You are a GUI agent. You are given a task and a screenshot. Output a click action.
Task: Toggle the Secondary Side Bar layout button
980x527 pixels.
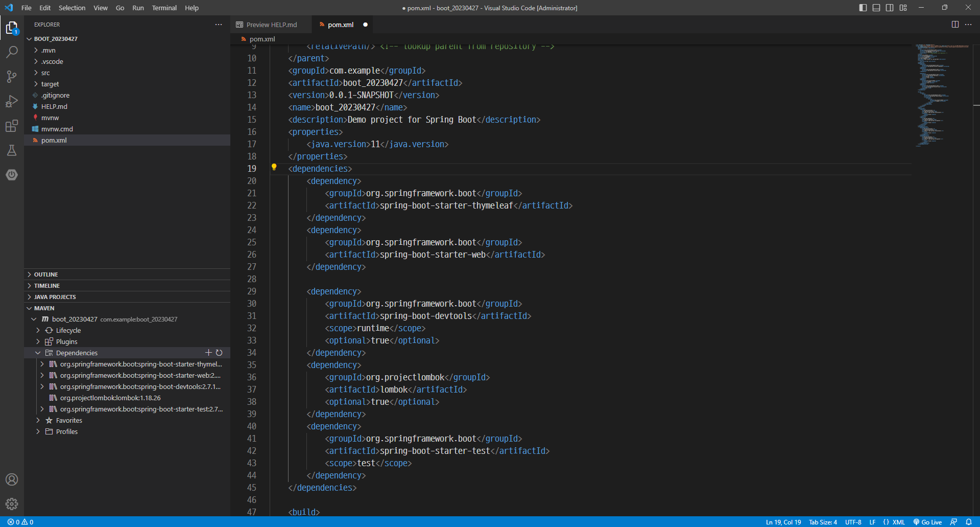[890, 8]
